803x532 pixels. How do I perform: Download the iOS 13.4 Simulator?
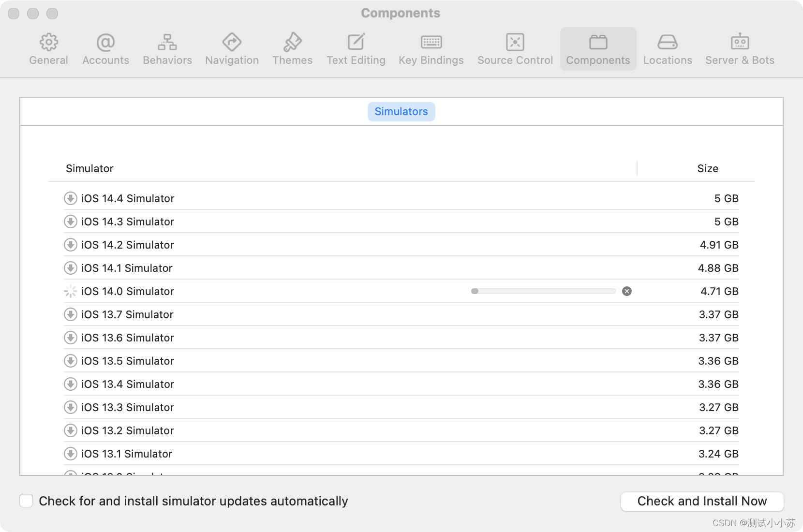tap(71, 384)
